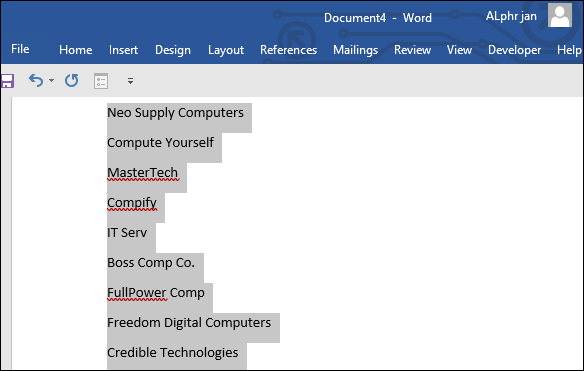Click the line 'Boss Comp Co.'
This screenshot has width=584, height=371.
coord(151,263)
